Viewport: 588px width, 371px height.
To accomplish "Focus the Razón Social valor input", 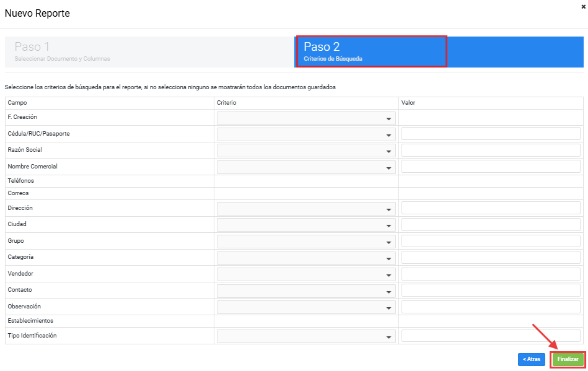I will click(x=491, y=150).
